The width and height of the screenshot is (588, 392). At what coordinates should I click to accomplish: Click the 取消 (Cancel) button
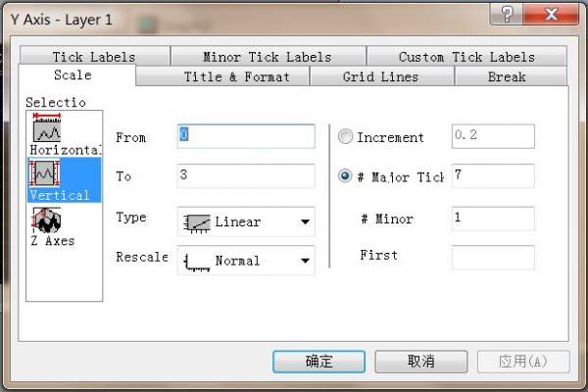click(x=420, y=361)
